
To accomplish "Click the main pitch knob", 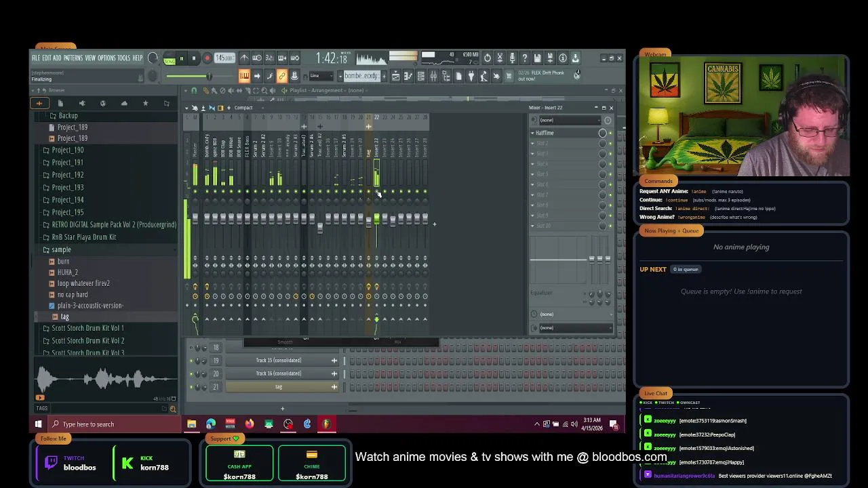I will (153, 76).
